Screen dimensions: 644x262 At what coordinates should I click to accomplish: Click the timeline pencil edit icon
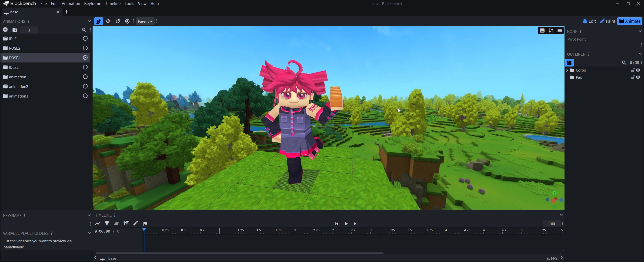tap(136, 223)
